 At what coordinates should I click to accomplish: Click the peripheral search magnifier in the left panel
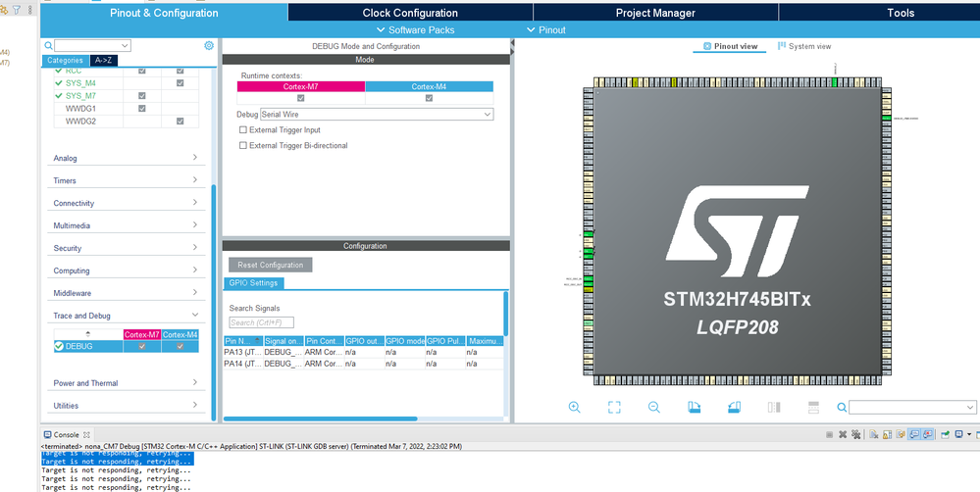pos(48,46)
